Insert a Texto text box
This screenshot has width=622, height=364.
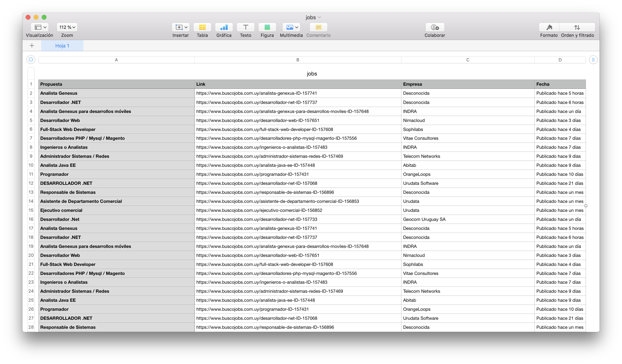click(x=245, y=27)
